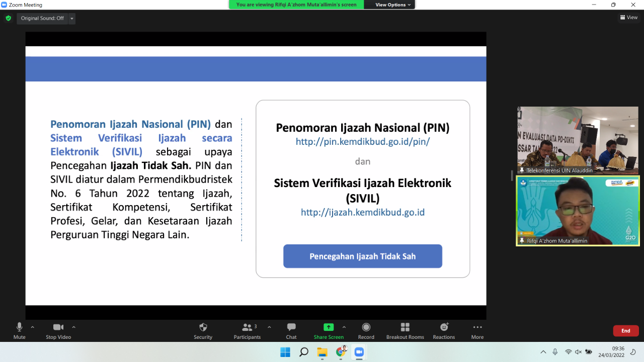644x362 pixels.
Task: Click the More options ellipsis icon
Action: (477, 327)
